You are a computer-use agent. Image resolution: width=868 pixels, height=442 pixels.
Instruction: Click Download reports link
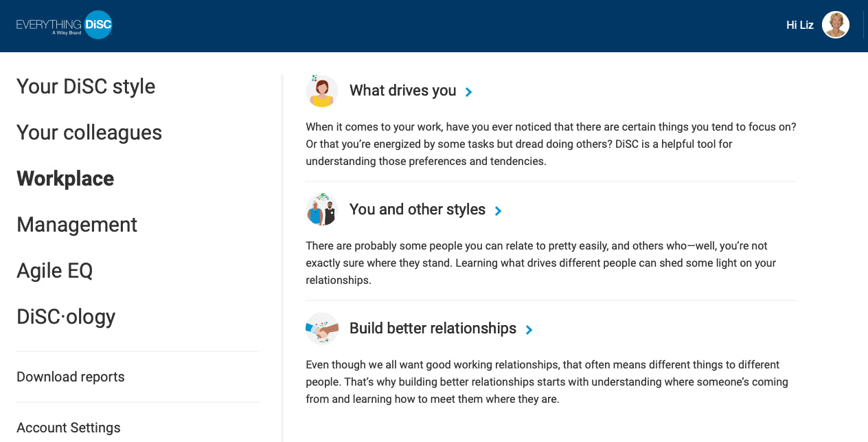71,377
